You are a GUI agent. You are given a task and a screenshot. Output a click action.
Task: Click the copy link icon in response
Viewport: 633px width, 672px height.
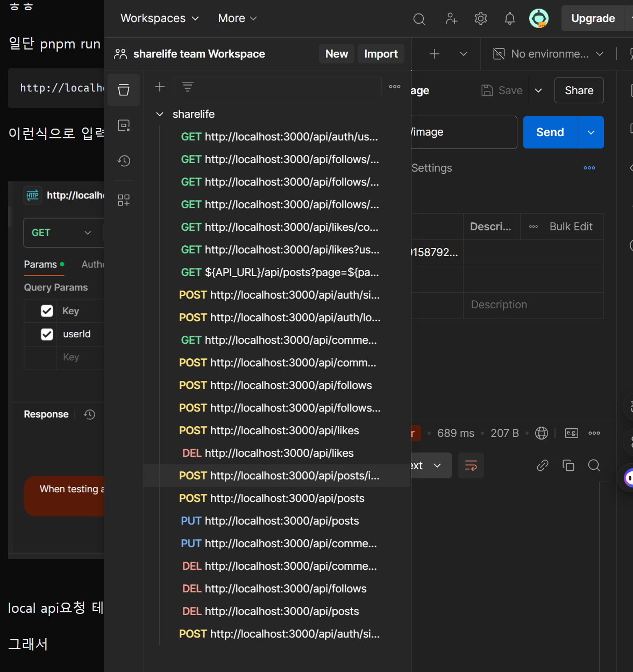coord(543,465)
